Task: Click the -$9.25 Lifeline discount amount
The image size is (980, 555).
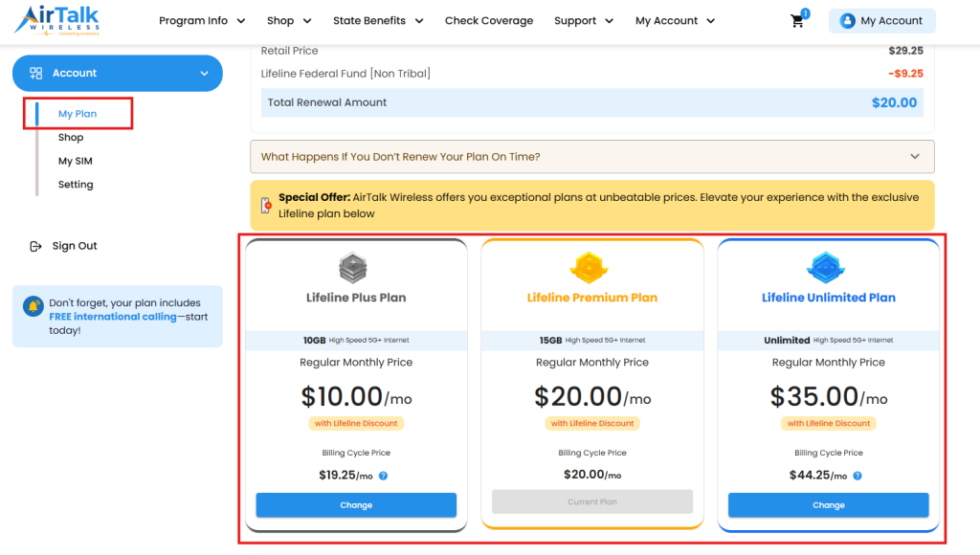Action: pos(905,74)
